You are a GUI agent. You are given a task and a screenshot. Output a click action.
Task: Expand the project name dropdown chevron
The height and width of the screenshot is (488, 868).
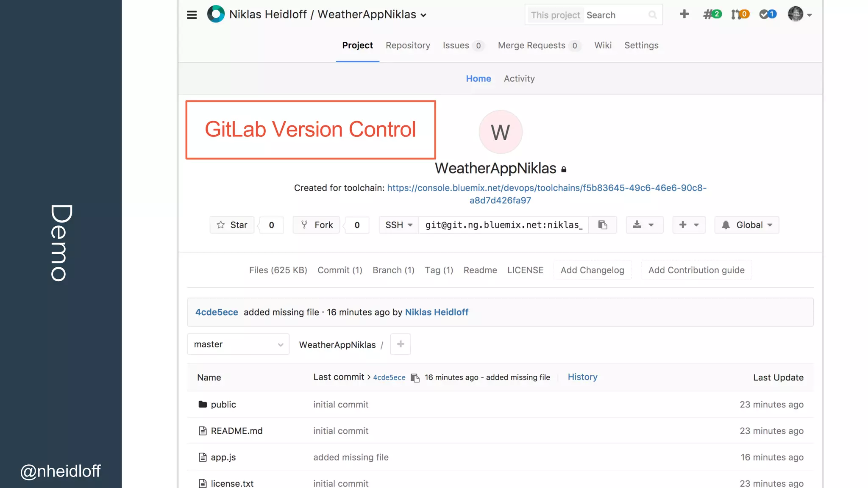[x=423, y=15]
